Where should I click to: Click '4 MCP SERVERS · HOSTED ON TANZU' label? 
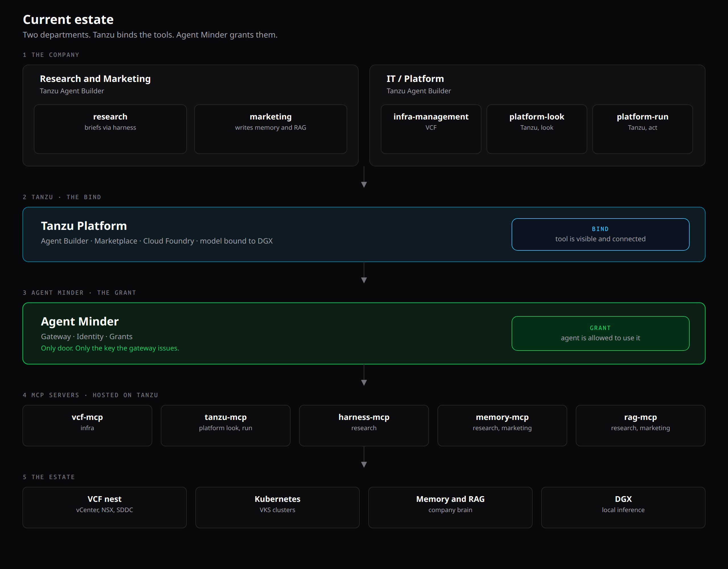coord(90,395)
